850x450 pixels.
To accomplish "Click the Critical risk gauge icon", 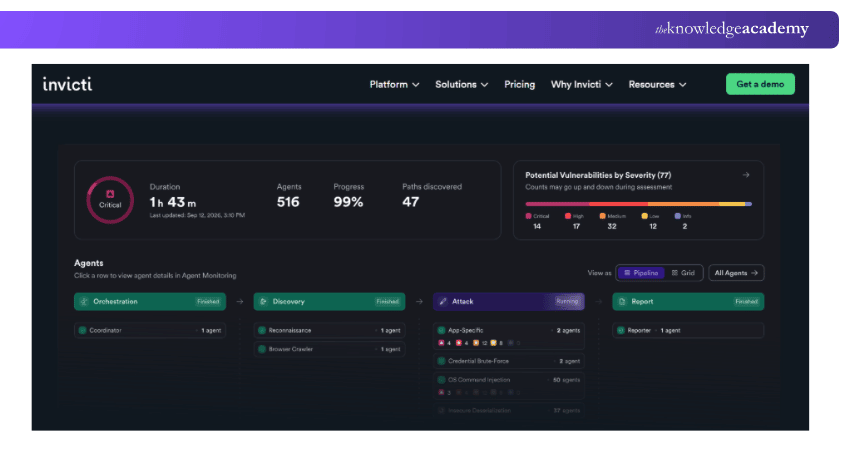I will pos(110,200).
